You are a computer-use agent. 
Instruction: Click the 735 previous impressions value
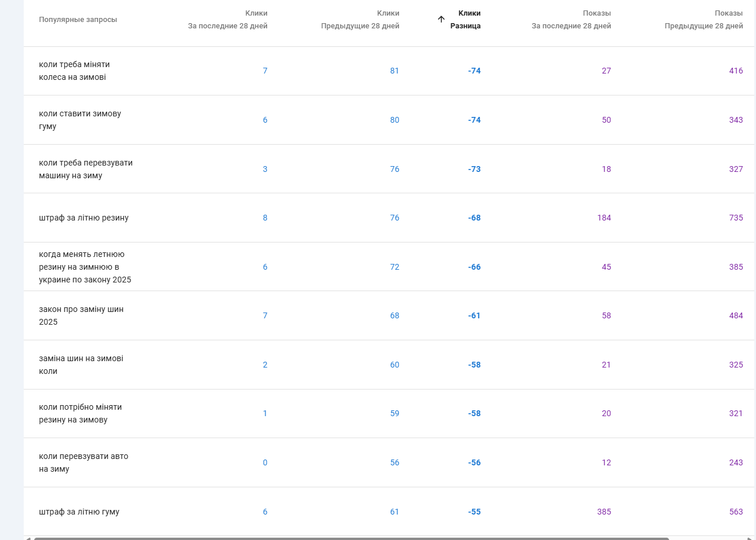tap(736, 218)
